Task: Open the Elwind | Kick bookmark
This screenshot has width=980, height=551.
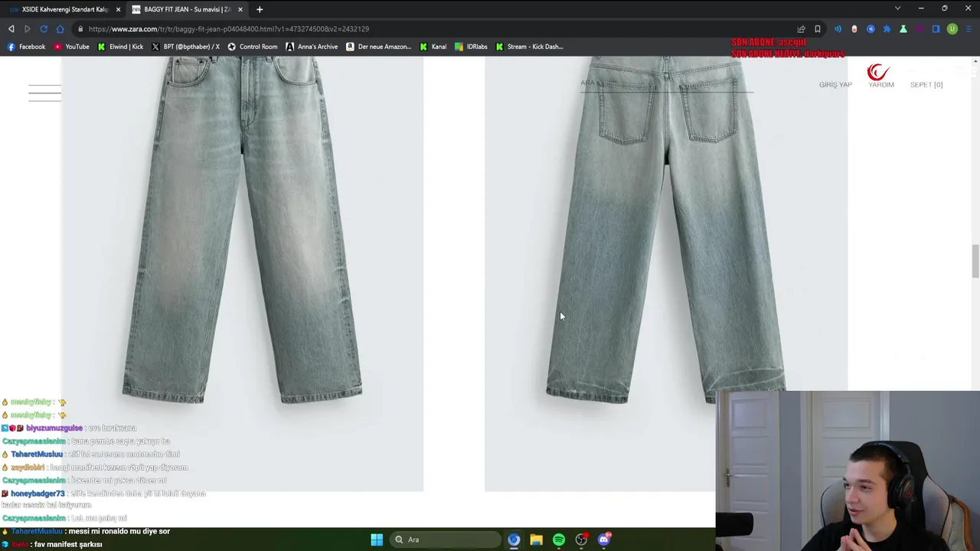Action: [120, 47]
